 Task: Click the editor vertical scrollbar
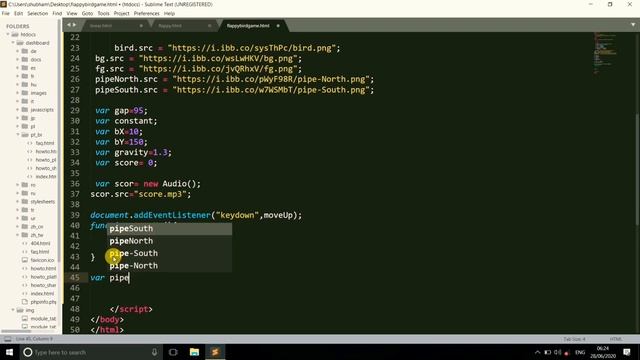tap(637, 169)
